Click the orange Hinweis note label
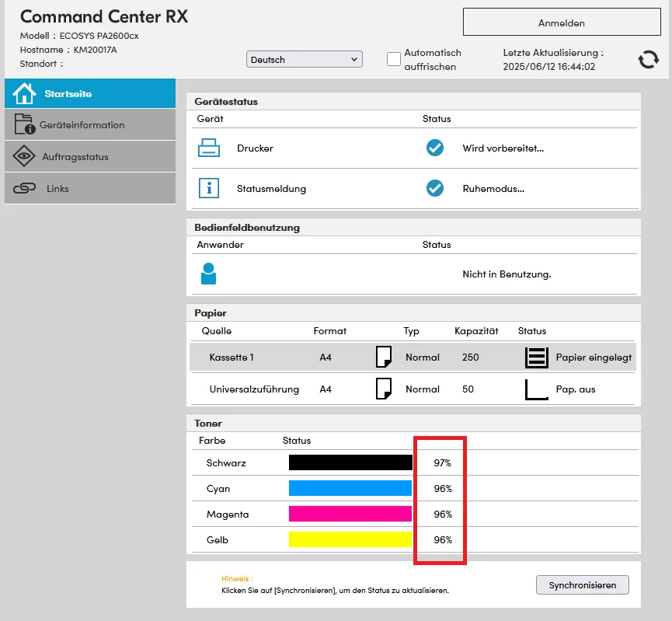 tap(237, 578)
